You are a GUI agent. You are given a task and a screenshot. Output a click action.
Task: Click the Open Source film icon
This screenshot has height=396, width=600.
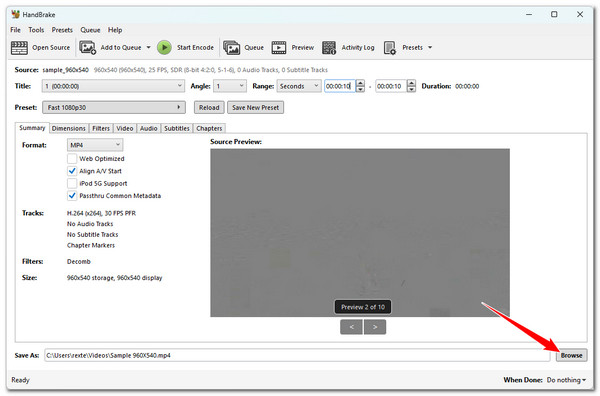[19, 48]
